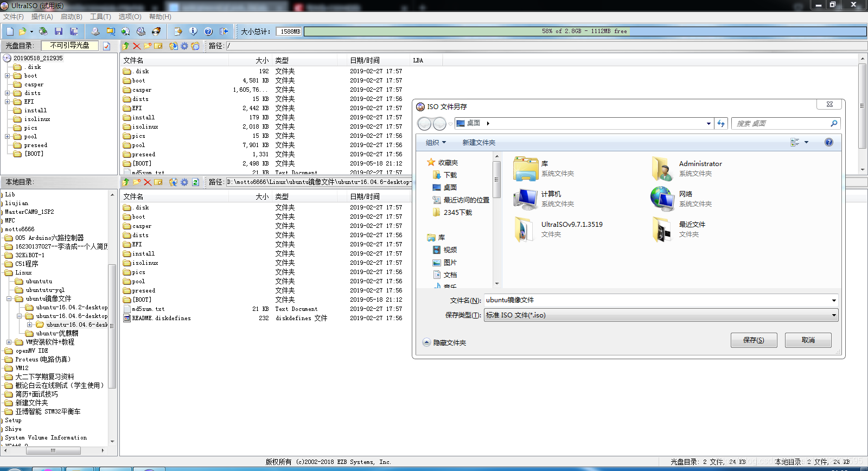Click the local 路径 path field
868x471 pixels.
(x=318, y=182)
